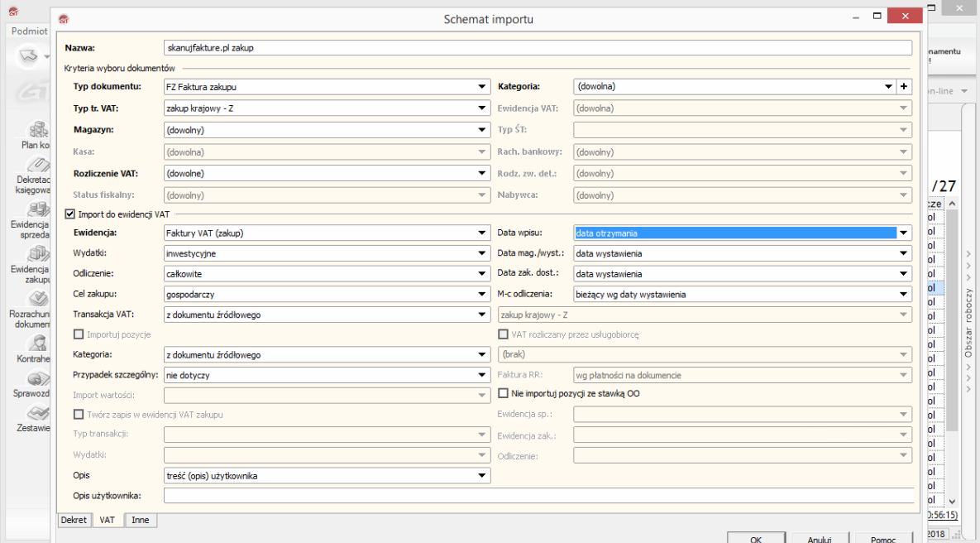Click into the Nazwa text field
Viewport: 980px width, 543px height.
pos(538,48)
